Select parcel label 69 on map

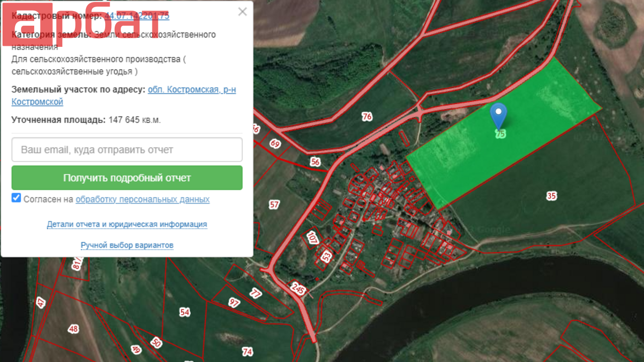[275, 144]
